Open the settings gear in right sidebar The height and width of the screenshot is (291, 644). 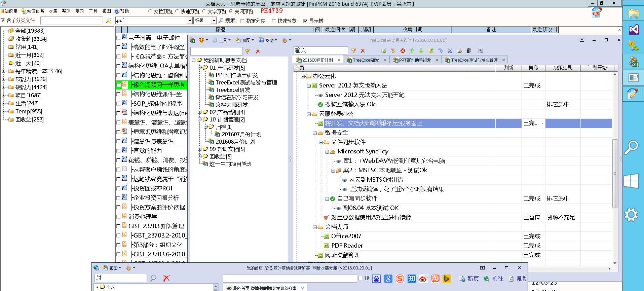pyautogui.click(x=631, y=215)
